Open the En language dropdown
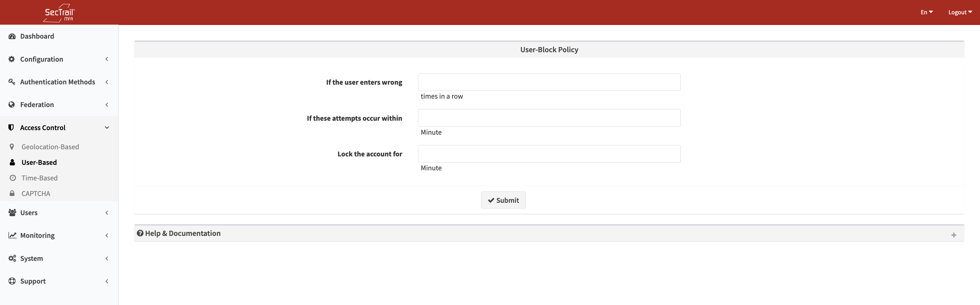Image resolution: width=980 pixels, height=305 pixels. point(926,12)
